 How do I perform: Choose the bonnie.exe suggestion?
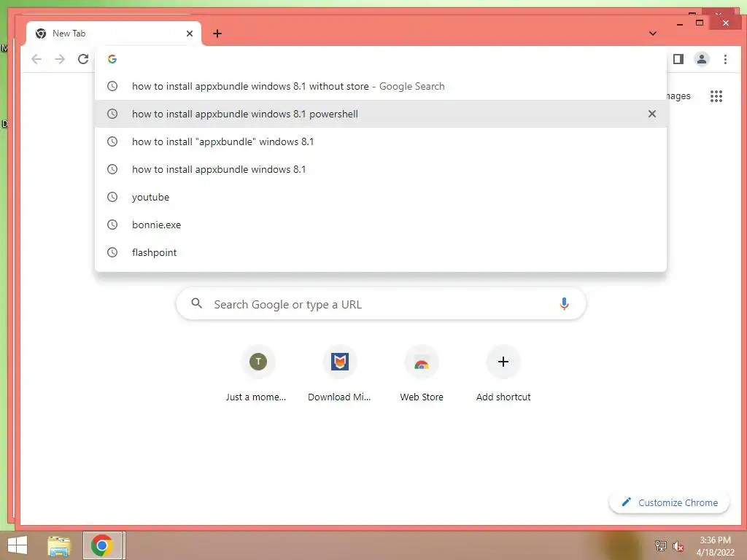coord(381,225)
